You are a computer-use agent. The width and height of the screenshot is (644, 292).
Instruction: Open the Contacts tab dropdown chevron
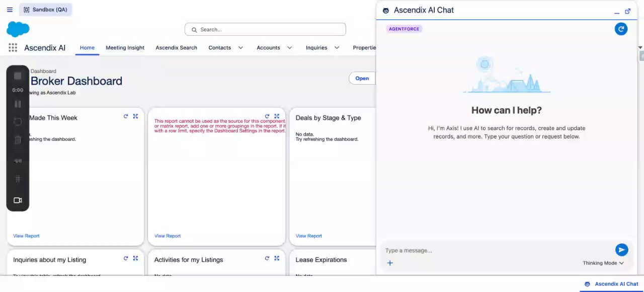[240, 48]
